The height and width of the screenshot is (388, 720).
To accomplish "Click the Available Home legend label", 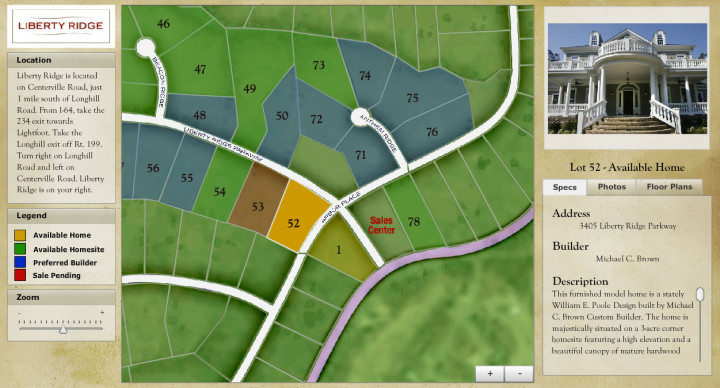I will (62, 235).
